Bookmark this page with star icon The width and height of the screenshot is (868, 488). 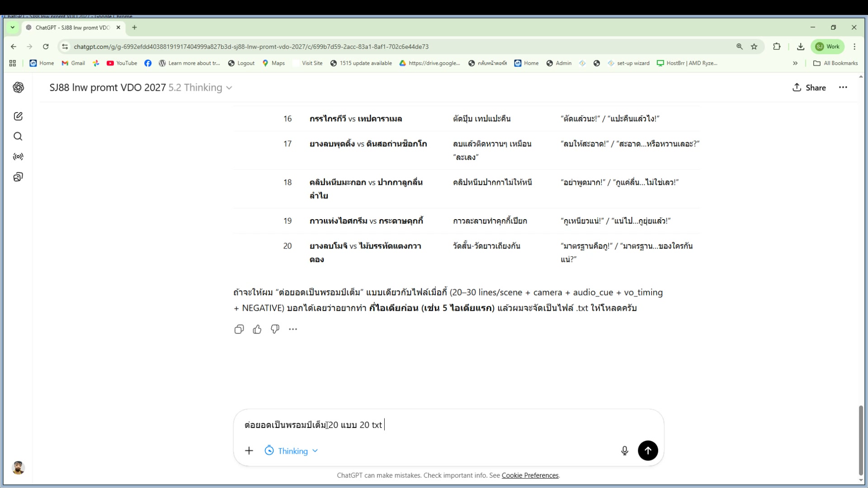pos(754,47)
